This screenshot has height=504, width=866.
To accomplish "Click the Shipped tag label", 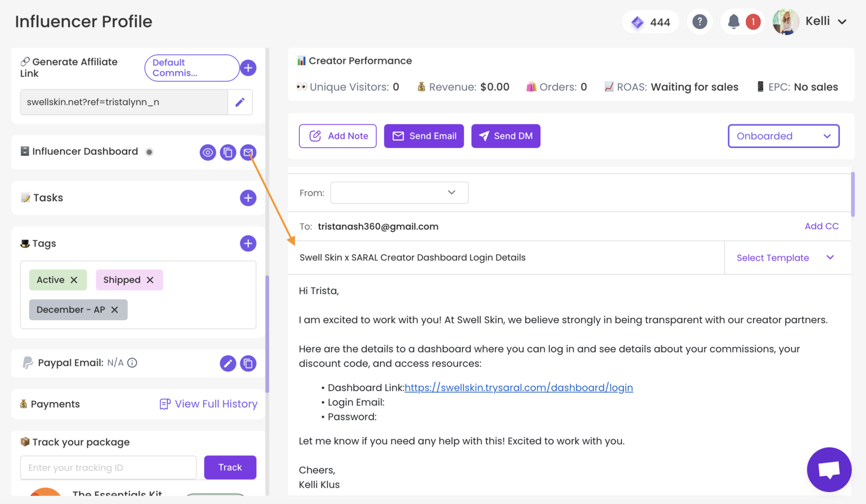I will (x=122, y=280).
